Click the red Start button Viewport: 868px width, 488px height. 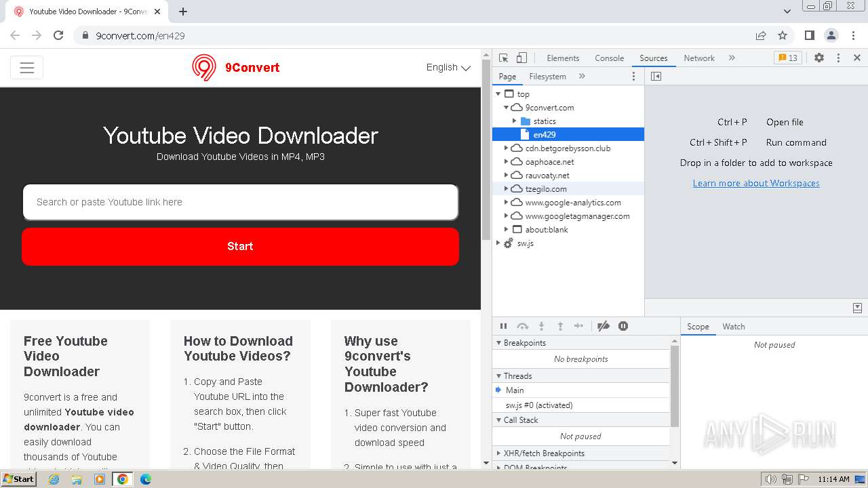[x=240, y=247]
